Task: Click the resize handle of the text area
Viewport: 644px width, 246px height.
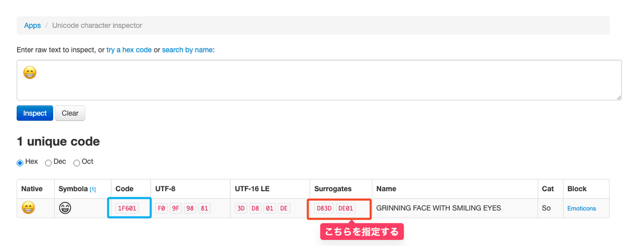Action: [619, 97]
